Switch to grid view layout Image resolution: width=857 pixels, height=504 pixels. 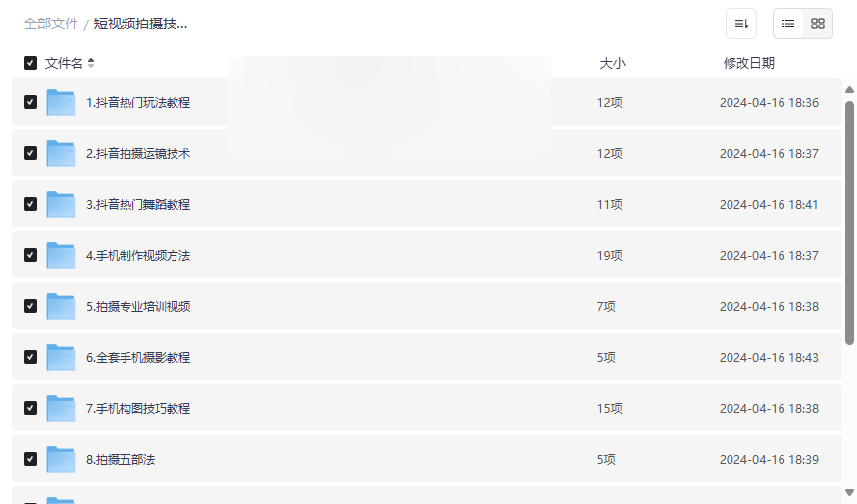coord(818,24)
